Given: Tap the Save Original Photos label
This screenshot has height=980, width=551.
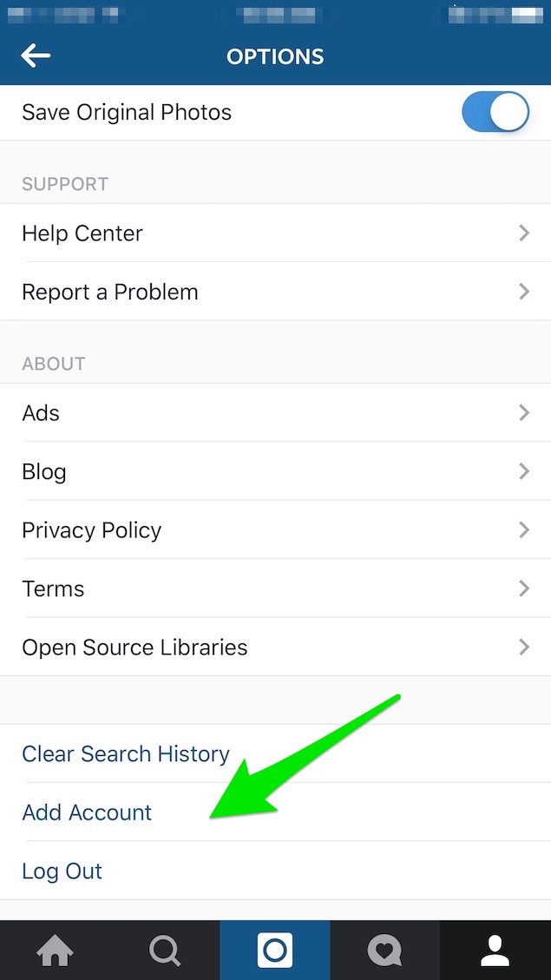Looking at the screenshot, I should coord(127,113).
